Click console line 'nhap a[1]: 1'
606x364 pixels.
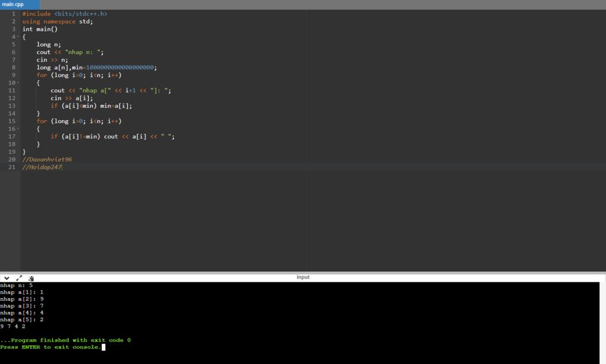(x=22, y=292)
